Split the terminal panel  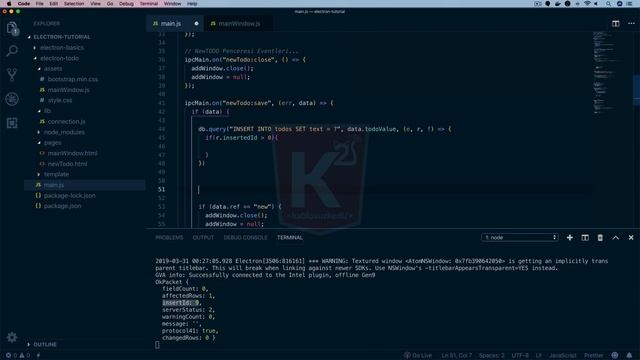(585, 238)
